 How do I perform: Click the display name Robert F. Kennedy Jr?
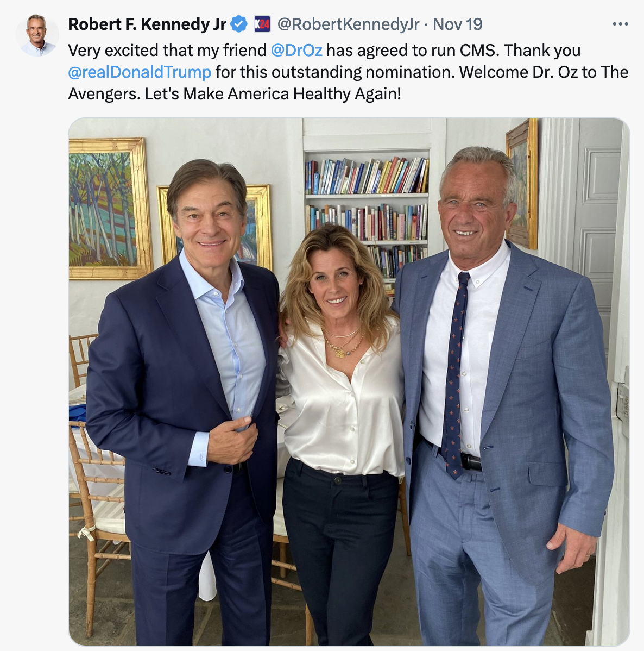pyautogui.click(x=147, y=24)
